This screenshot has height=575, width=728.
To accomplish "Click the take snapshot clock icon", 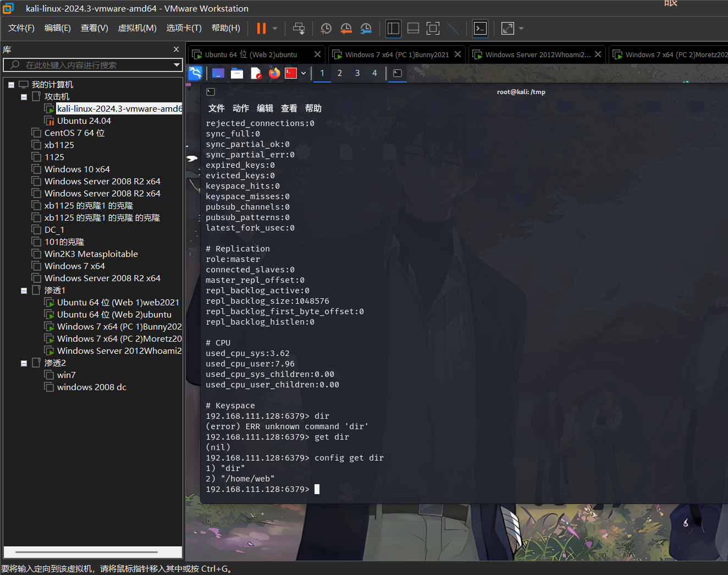I will click(x=326, y=29).
